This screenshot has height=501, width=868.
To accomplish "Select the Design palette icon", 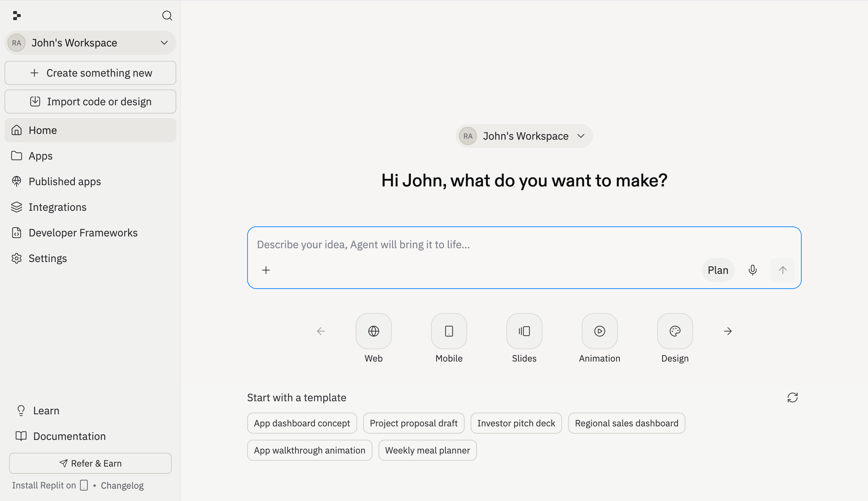I will [674, 331].
